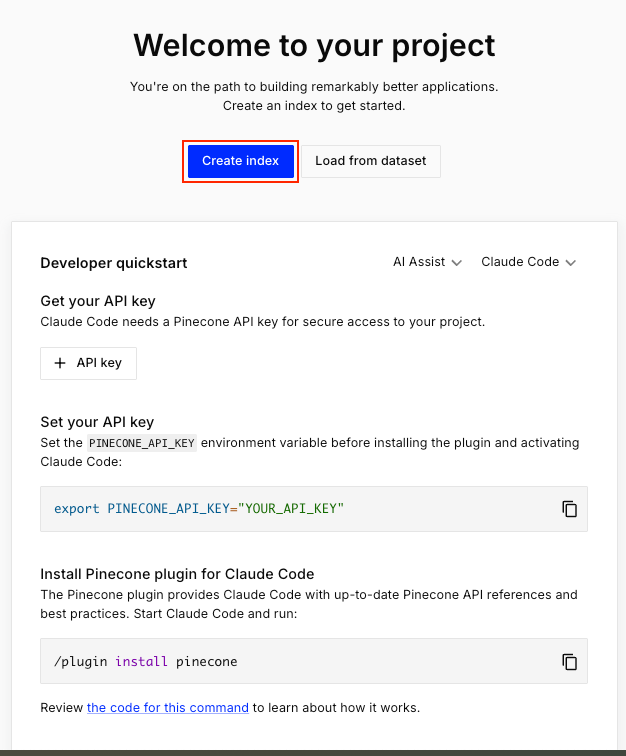
Task: Click the plus icon next to API key
Action: point(60,363)
